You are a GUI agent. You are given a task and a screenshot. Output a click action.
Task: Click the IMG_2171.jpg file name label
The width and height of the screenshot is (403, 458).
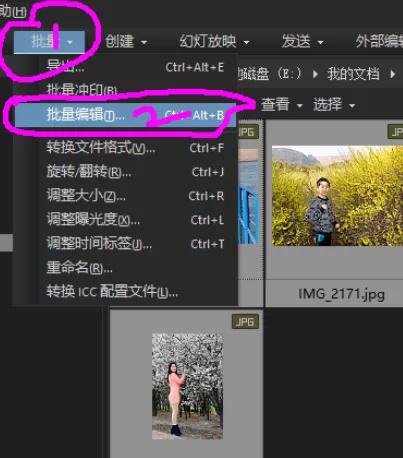coord(341,294)
